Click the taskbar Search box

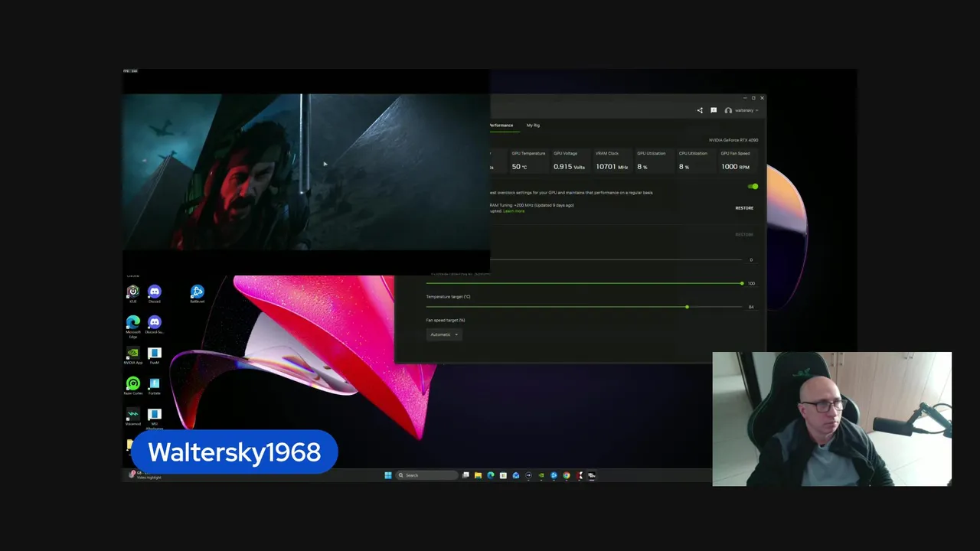point(426,475)
